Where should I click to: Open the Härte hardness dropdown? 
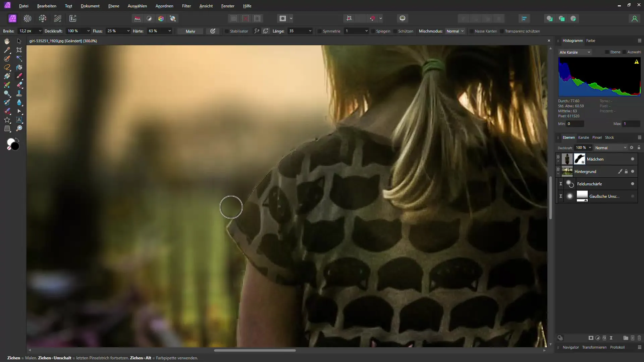(x=170, y=31)
